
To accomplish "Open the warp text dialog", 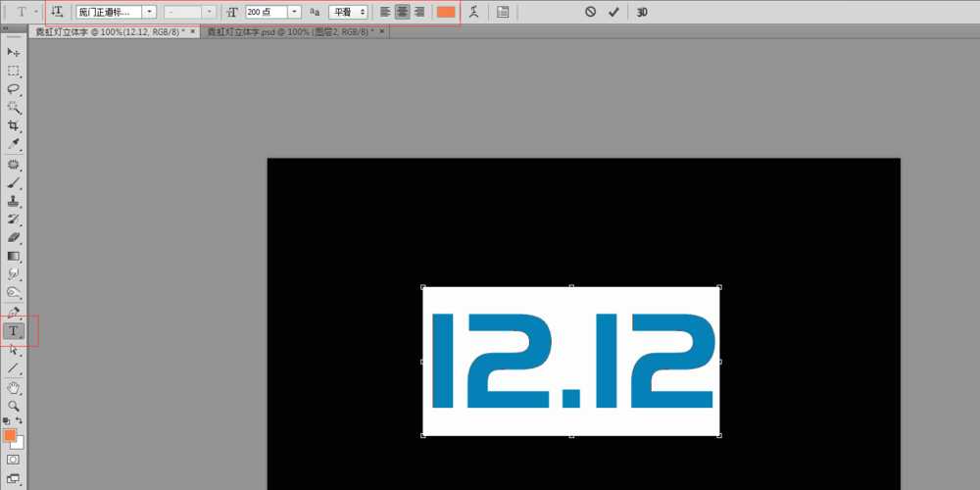I will click(474, 12).
